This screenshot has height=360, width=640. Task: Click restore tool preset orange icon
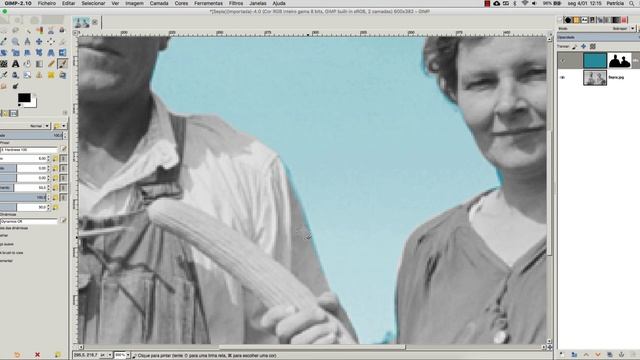click(17, 355)
